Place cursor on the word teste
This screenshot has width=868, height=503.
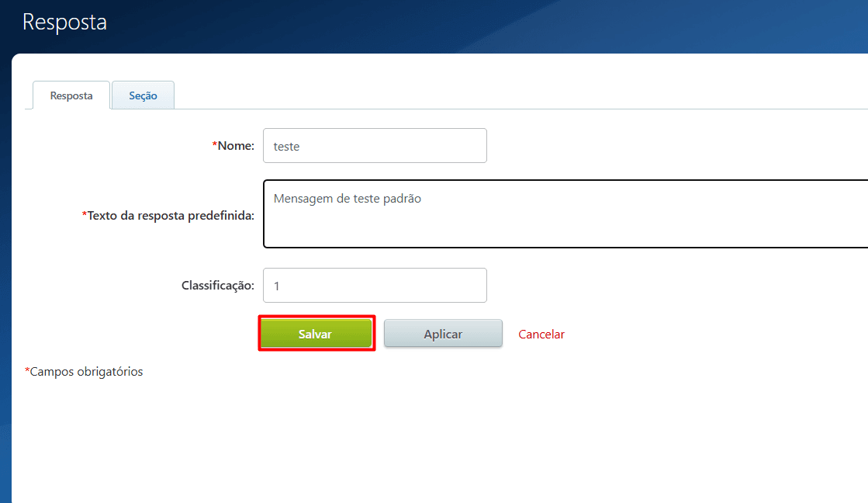(x=286, y=147)
